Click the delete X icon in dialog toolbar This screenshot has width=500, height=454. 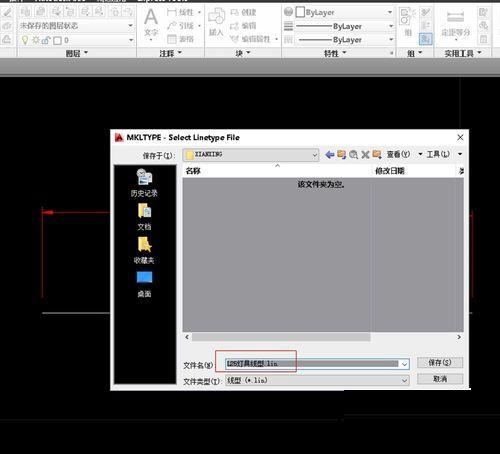(x=365, y=154)
